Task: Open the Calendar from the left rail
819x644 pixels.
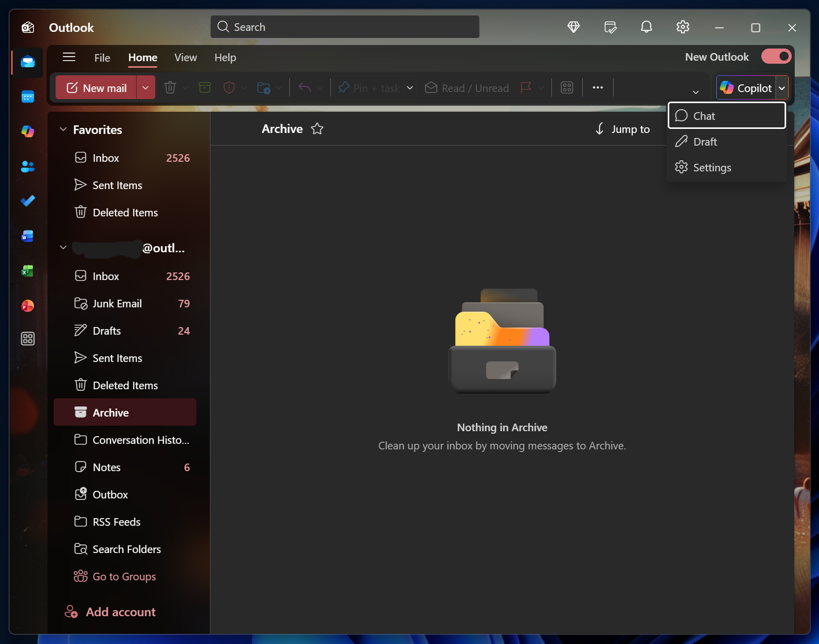Action: [x=27, y=97]
